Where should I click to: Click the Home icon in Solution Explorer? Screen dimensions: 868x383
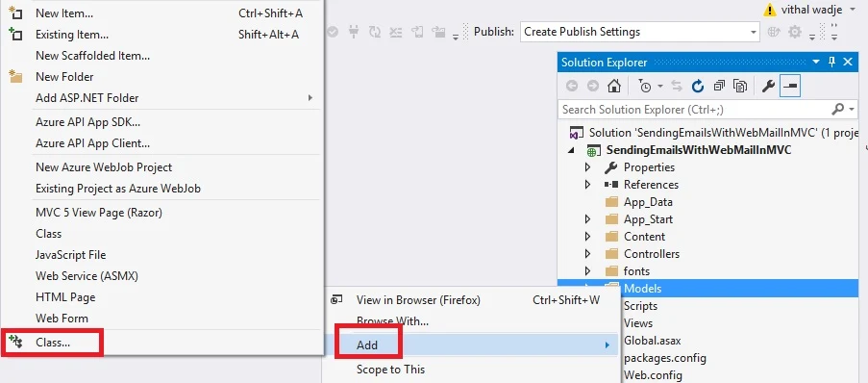[x=614, y=86]
